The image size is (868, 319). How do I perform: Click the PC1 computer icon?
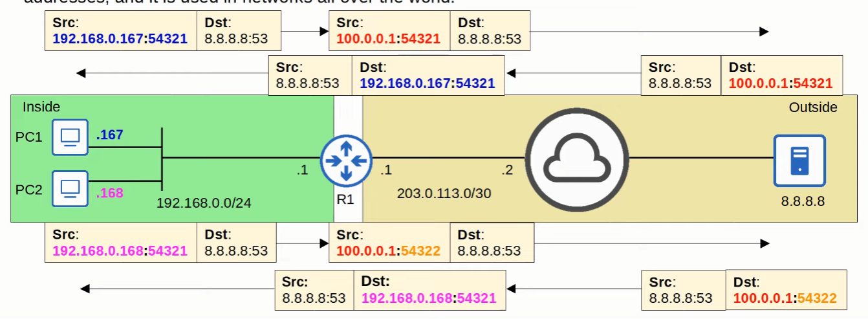70,138
